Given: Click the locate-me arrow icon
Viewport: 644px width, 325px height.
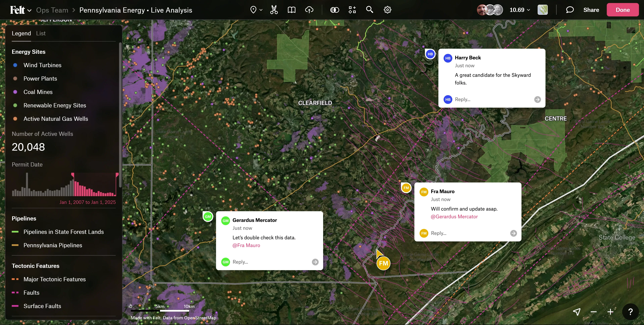Looking at the screenshot, I should point(577,311).
